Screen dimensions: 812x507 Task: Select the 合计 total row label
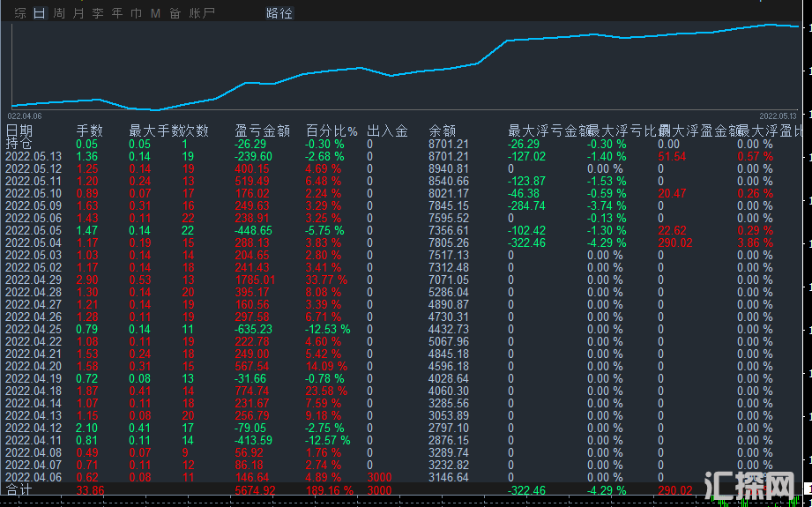tap(19, 489)
